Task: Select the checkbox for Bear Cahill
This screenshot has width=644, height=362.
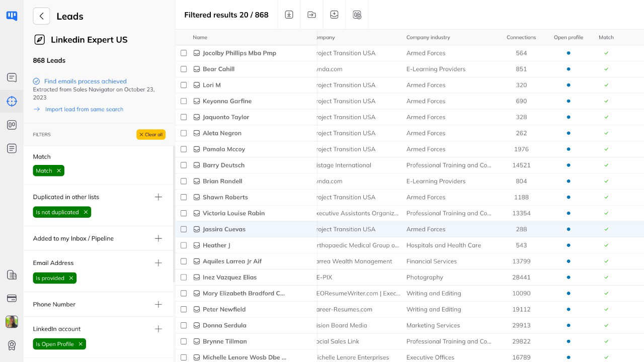Action: pos(184,69)
